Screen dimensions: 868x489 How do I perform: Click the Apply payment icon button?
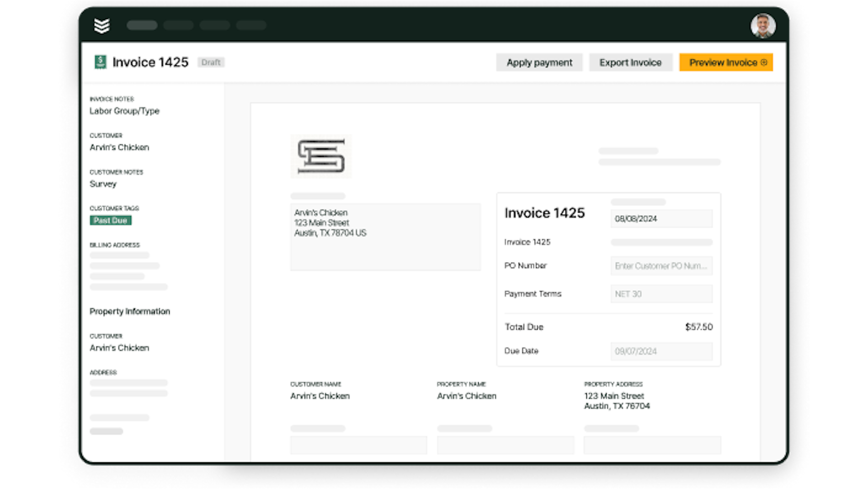tap(539, 62)
